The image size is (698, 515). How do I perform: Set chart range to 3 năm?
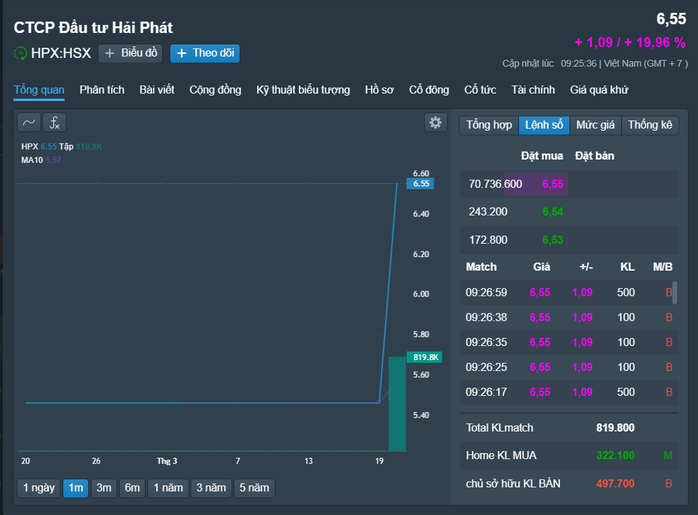point(211,488)
